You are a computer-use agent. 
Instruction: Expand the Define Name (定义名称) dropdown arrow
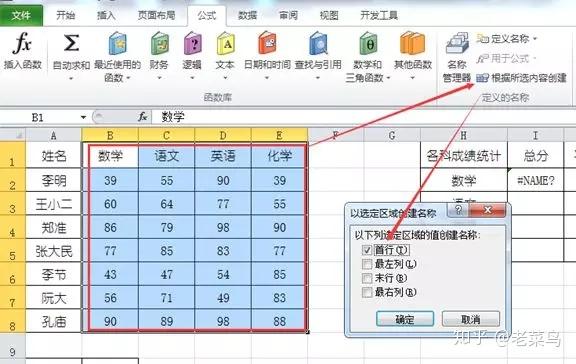tap(535, 39)
